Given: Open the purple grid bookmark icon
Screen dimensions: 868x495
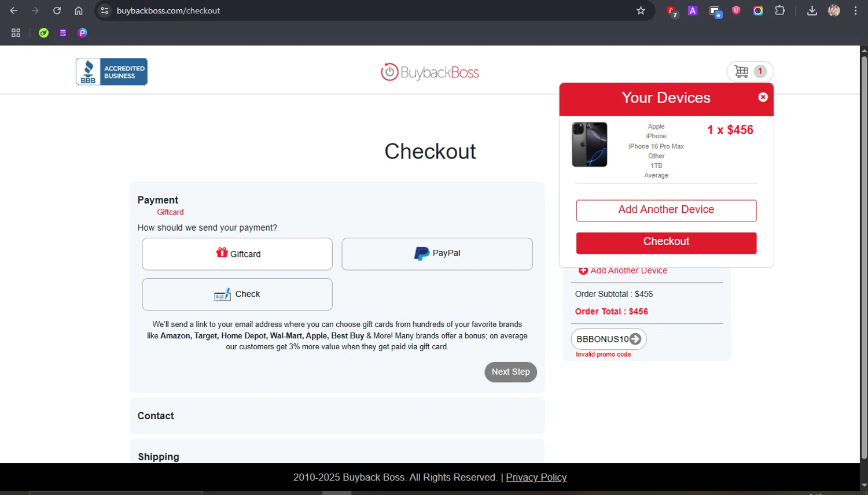Looking at the screenshot, I should point(63,33).
